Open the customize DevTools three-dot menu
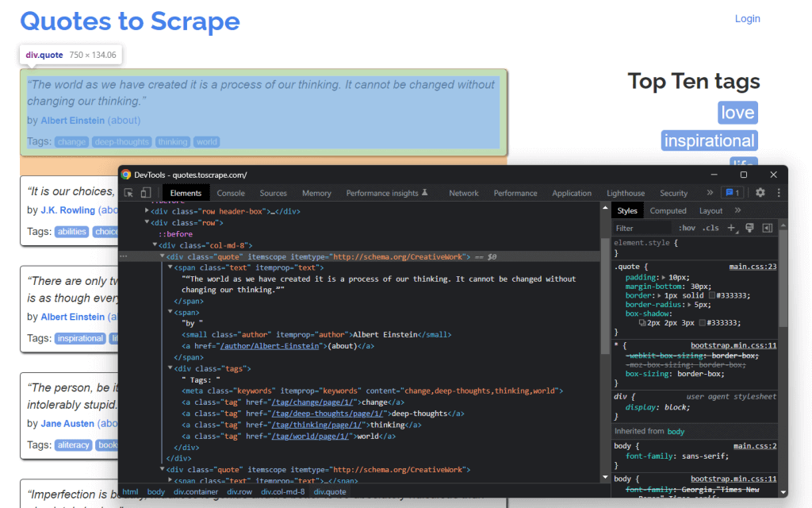This screenshot has width=812, height=508. tap(778, 192)
